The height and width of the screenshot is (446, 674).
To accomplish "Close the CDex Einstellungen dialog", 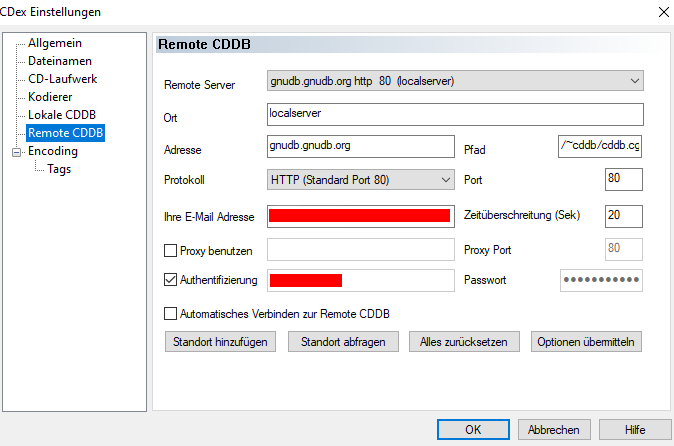I will point(662,12).
